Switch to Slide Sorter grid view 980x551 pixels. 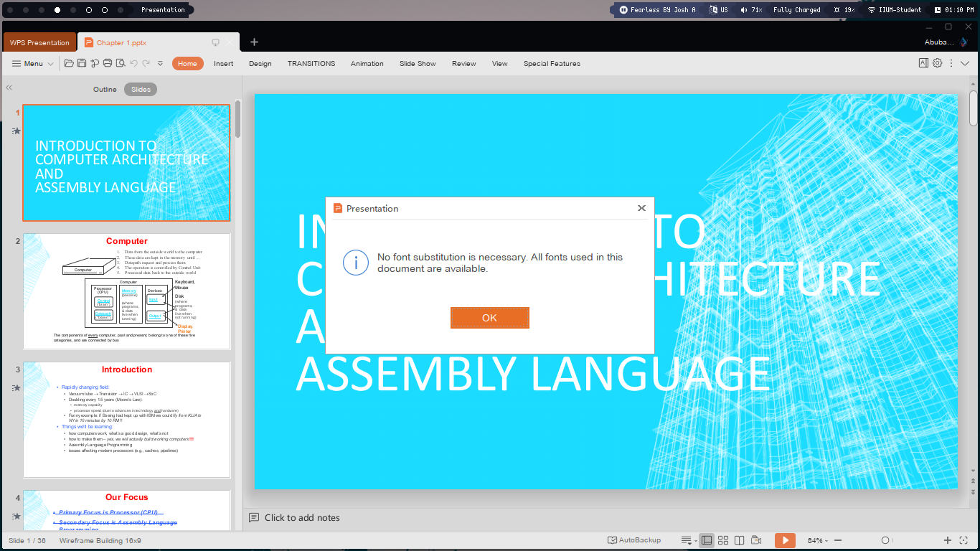723,540
